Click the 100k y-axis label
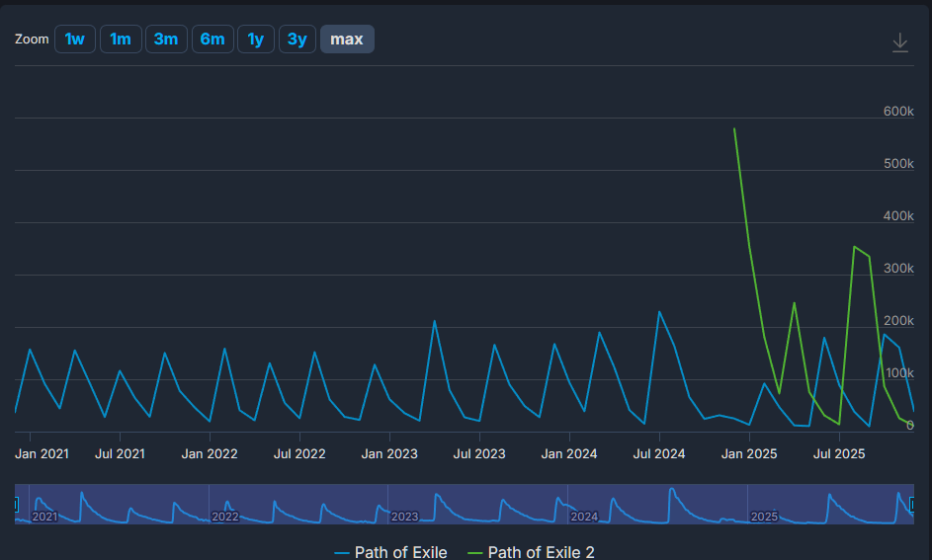 point(900,373)
